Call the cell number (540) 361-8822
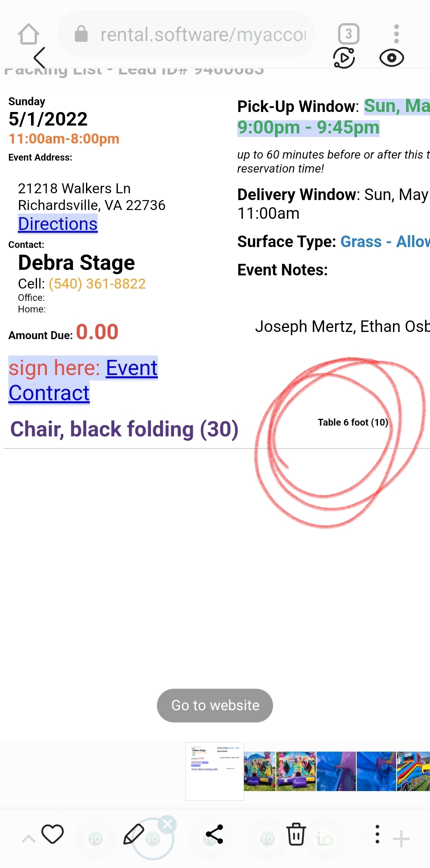430x868 pixels. pyautogui.click(x=97, y=284)
